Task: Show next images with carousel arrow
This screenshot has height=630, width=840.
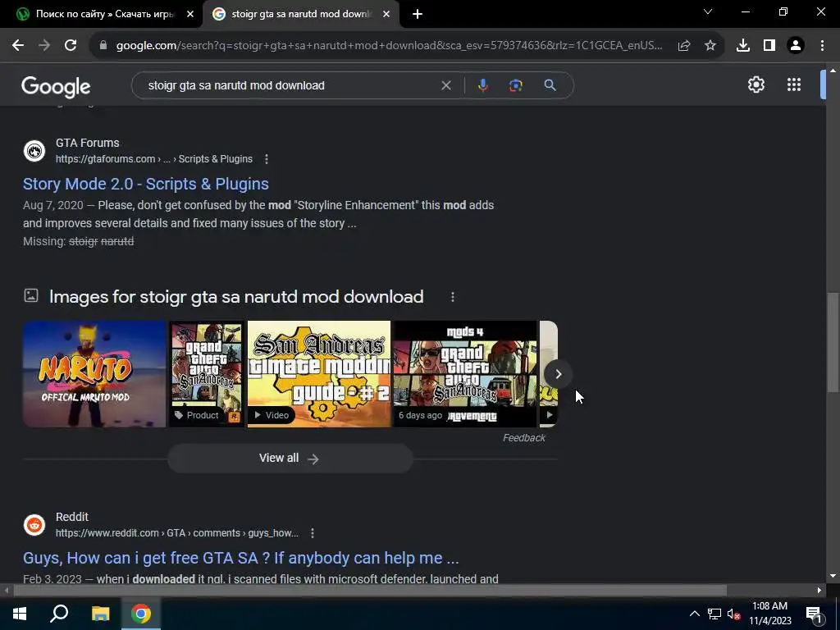Action: (x=558, y=374)
